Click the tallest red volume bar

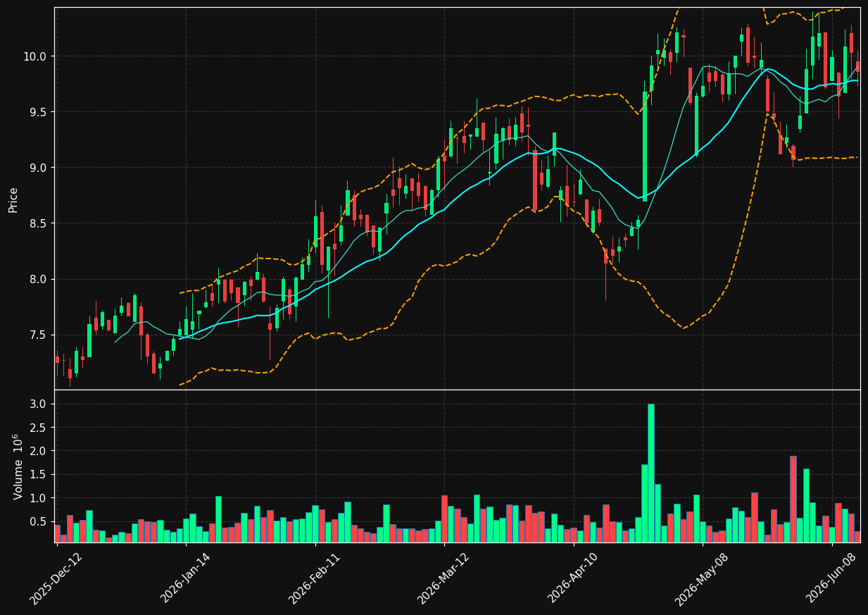coord(793,499)
